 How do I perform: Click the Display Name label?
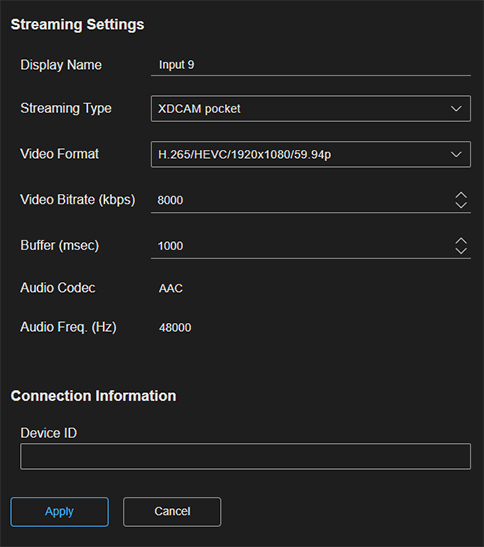click(61, 65)
